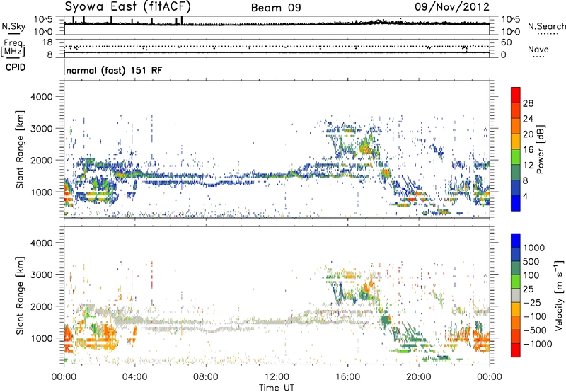Image resolution: width=566 pixels, height=392 pixels.
Task: Click 'Slant Range [km]' label of power panel
Action: coord(20,149)
